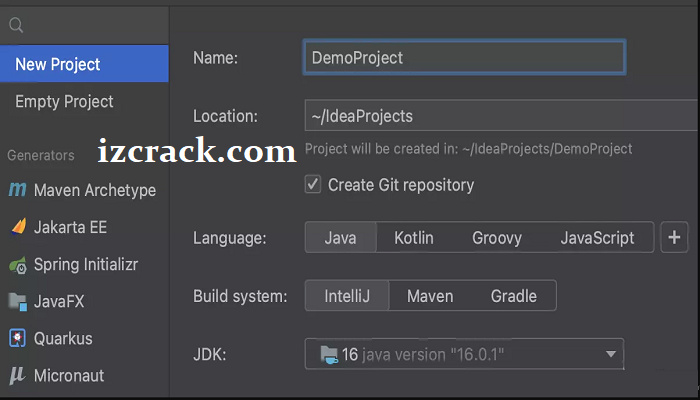Screen dimensions: 700x400
Task: Add another language with plus button
Action: [x=674, y=238]
